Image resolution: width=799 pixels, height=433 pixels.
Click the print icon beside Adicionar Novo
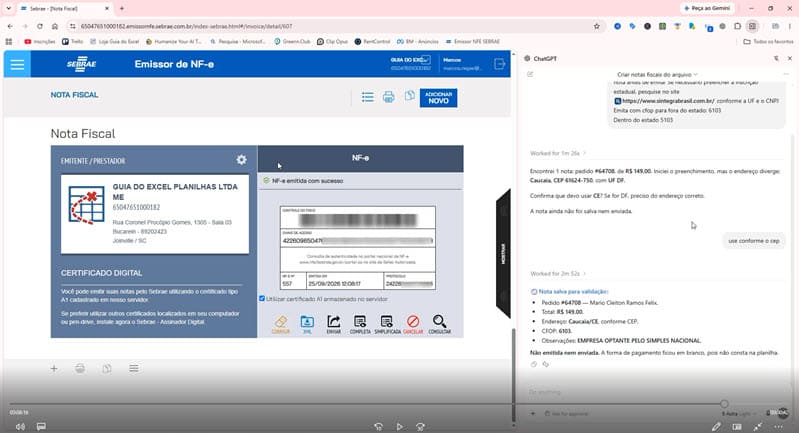tap(388, 97)
